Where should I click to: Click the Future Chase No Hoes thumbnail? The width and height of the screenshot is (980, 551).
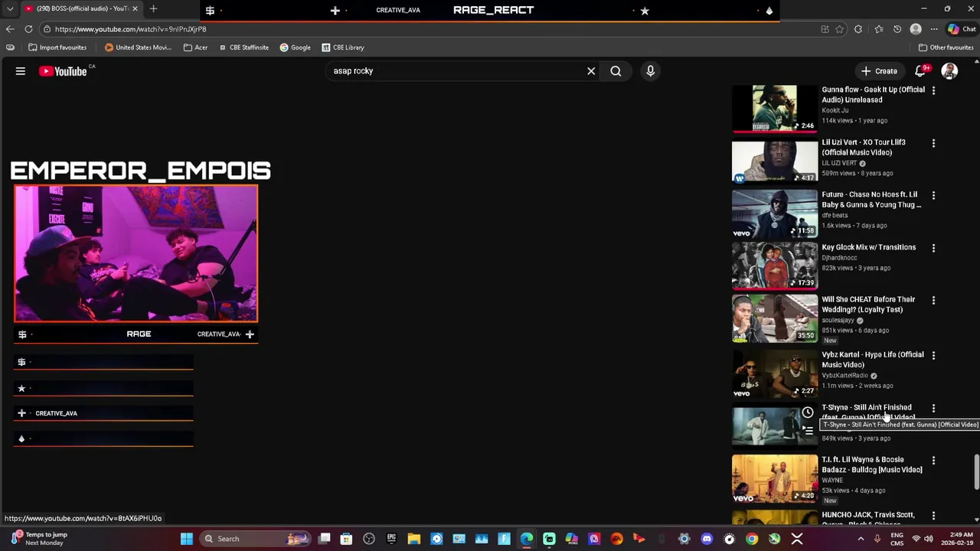775,214
